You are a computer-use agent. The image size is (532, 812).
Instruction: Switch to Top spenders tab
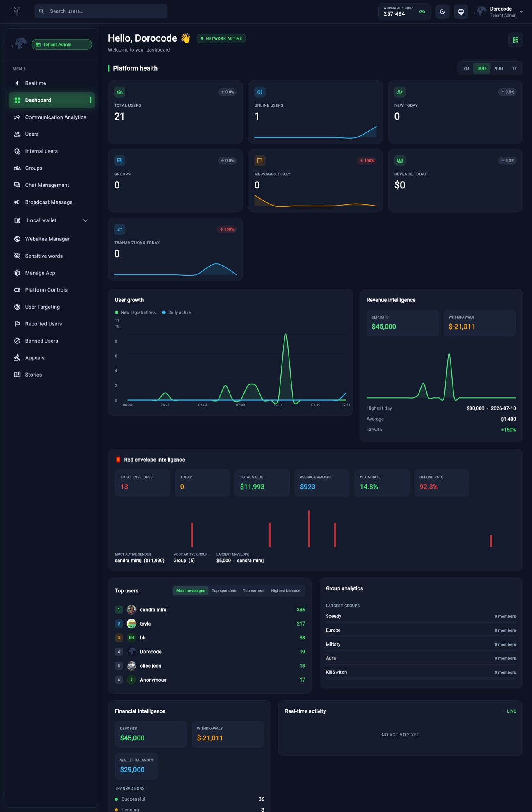click(x=224, y=591)
